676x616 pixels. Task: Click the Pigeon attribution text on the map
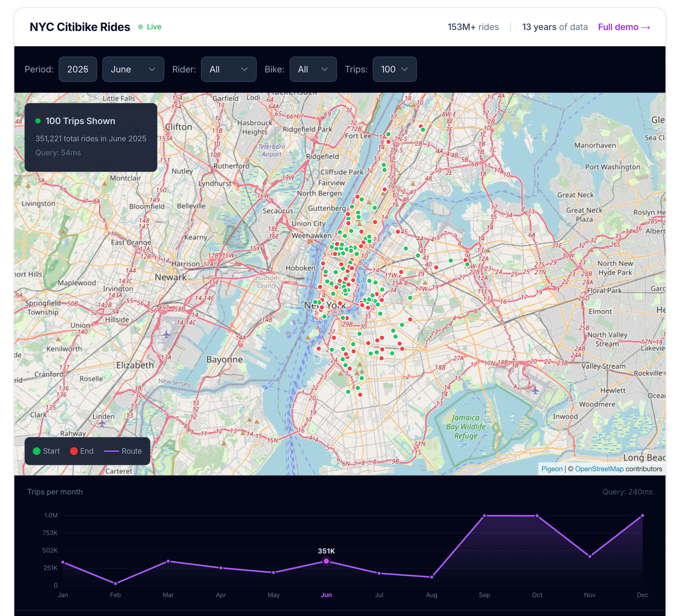point(552,469)
